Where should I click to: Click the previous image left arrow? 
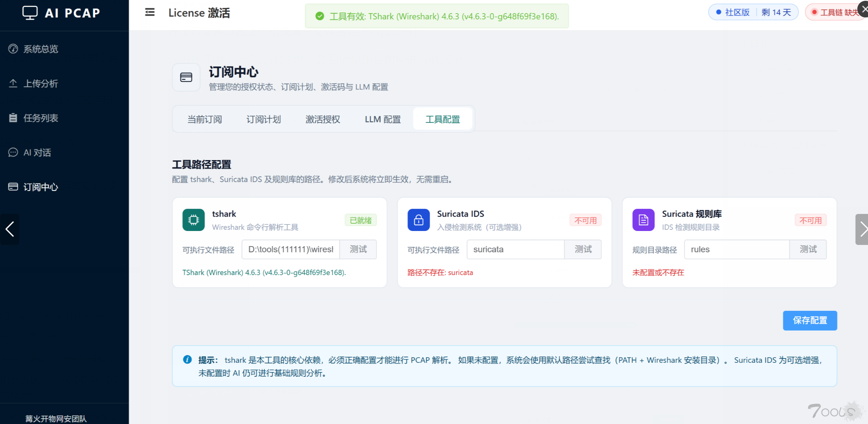tap(10, 229)
